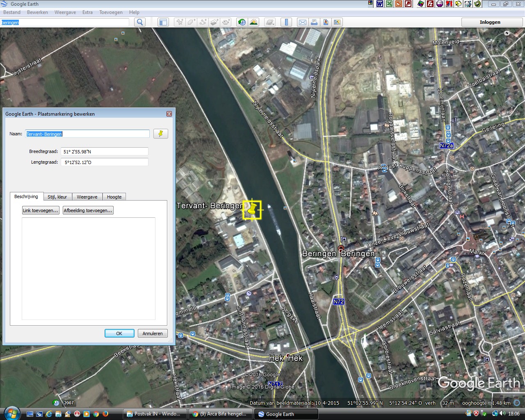Click the Google Earth taskbar button

(286, 414)
